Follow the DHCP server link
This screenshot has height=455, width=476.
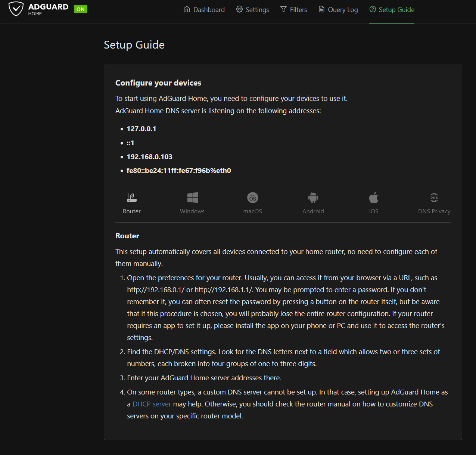coord(152,404)
